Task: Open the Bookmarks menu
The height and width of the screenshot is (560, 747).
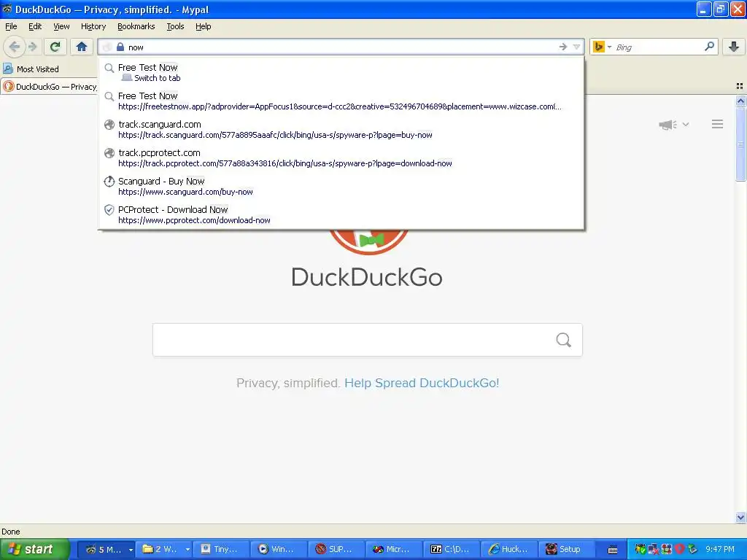Action: tap(136, 26)
